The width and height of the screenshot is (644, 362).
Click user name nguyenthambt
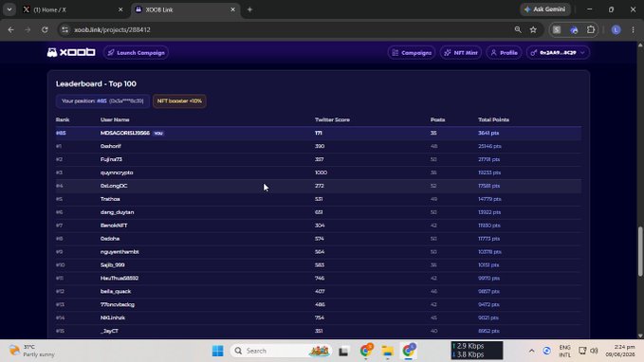coord(120,251)
